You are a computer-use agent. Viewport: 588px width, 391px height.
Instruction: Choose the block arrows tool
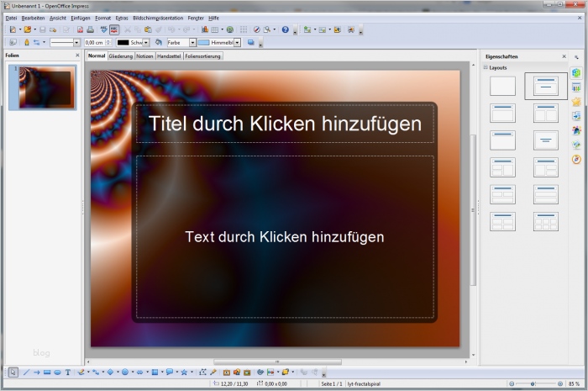(x=139, y=373)
